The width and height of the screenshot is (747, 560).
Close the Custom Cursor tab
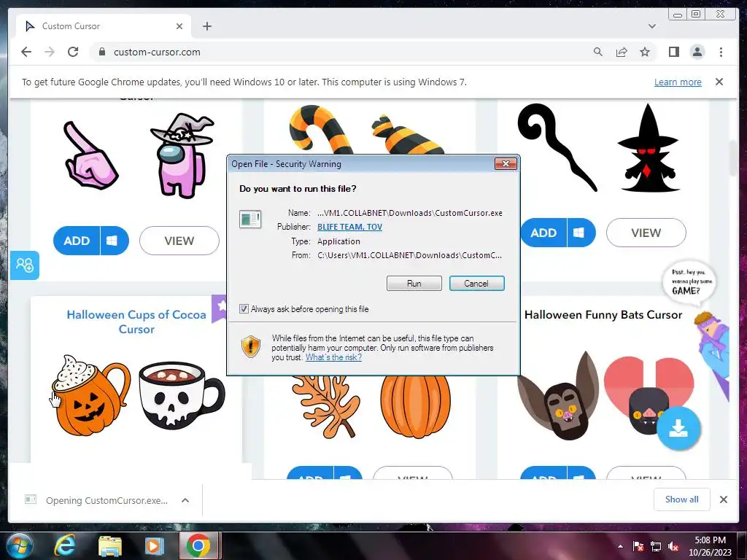179,26
